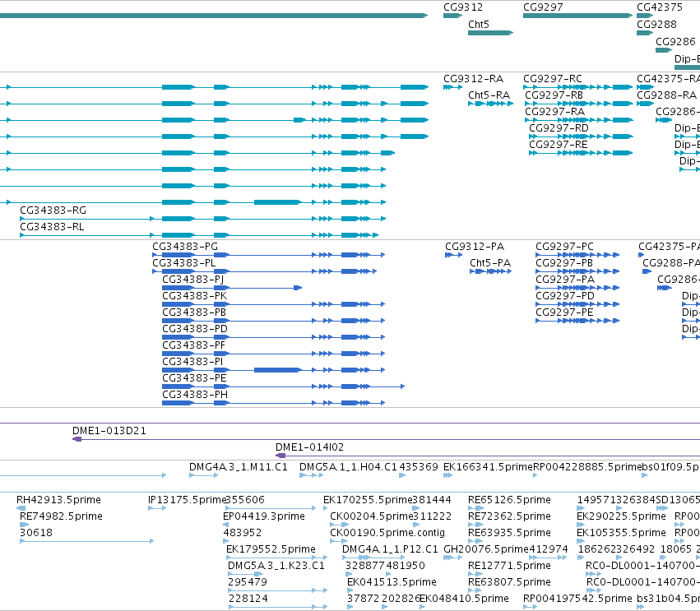This screenshot has height=611, width=700.
Task: Click protein CG34383-PH
Action: pos(273,403)
